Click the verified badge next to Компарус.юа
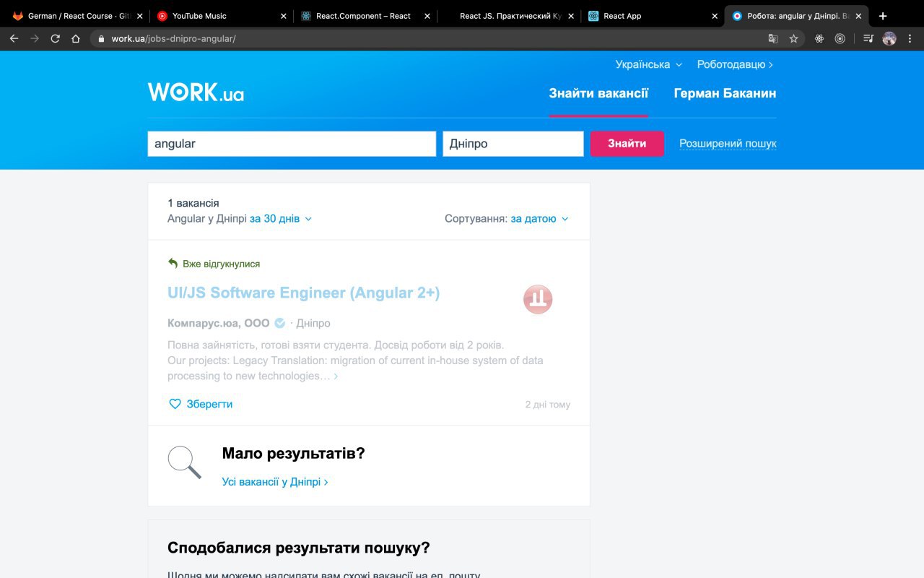The image size is (924, 578). (279, 323)
